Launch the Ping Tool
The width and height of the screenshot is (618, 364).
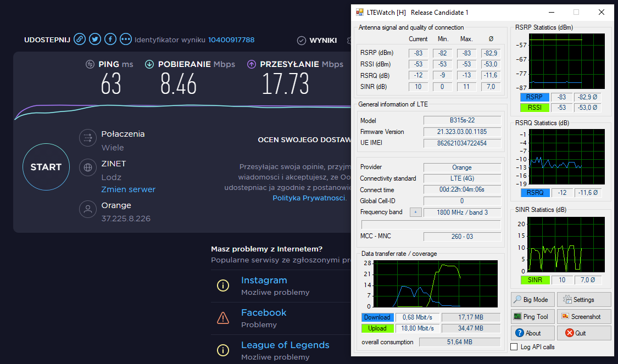coord(532,317)
